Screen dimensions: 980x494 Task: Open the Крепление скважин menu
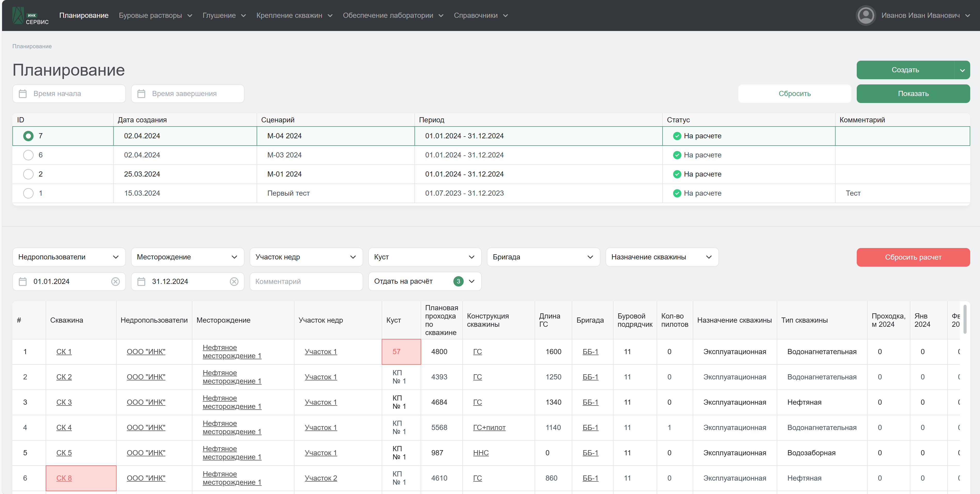pyautogui.click(x=295, y=16)
